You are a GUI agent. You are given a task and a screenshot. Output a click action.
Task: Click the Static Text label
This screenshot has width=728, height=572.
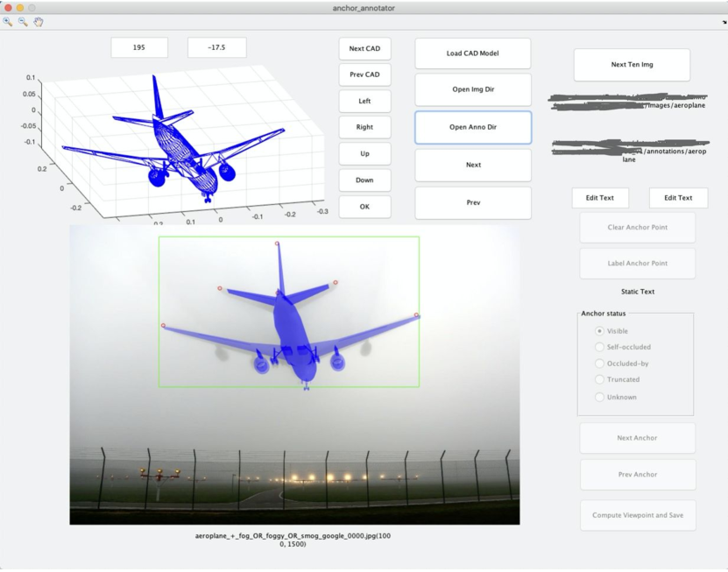(638, 292)
